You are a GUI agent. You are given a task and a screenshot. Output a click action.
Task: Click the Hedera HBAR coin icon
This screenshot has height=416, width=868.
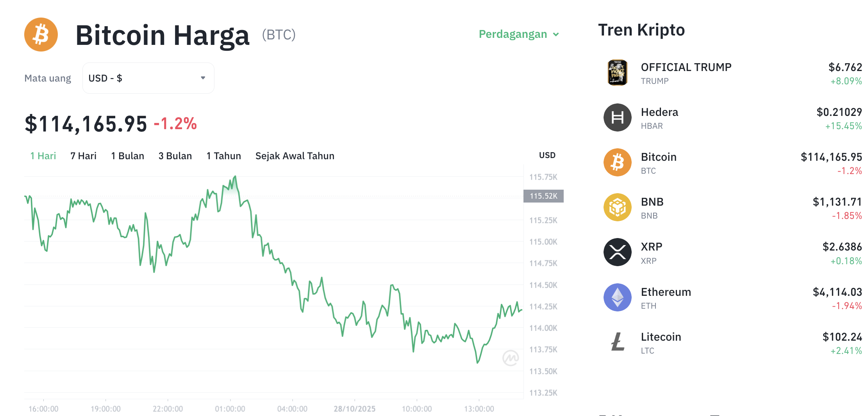pyautogui.click(x=617, y=117)
